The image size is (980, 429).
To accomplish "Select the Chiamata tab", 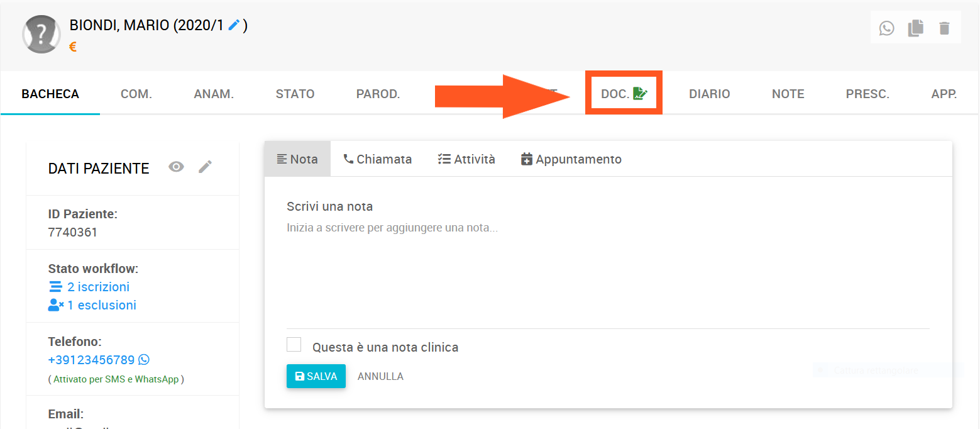I will point(377,159).
